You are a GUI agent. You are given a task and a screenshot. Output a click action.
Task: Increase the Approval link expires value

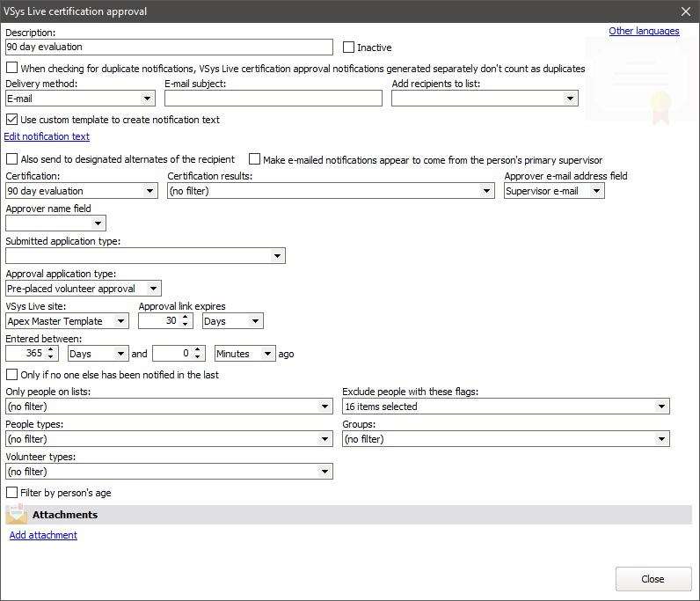coord(185,318)
